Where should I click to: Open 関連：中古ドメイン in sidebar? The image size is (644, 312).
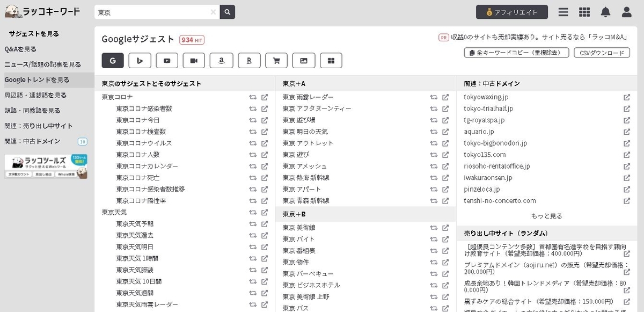pos(32,141)
